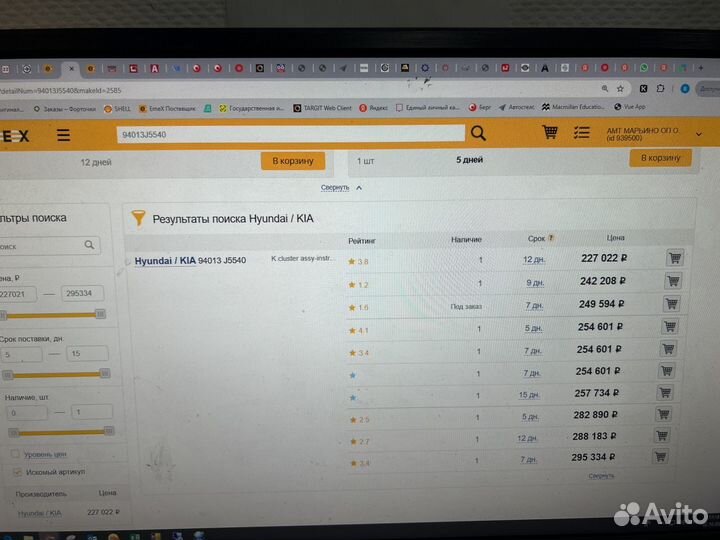Collapse the top offers with Свернуть chevron
This screenshot has width=720, height=540.
pyautogui.click(x=359, y=187)
